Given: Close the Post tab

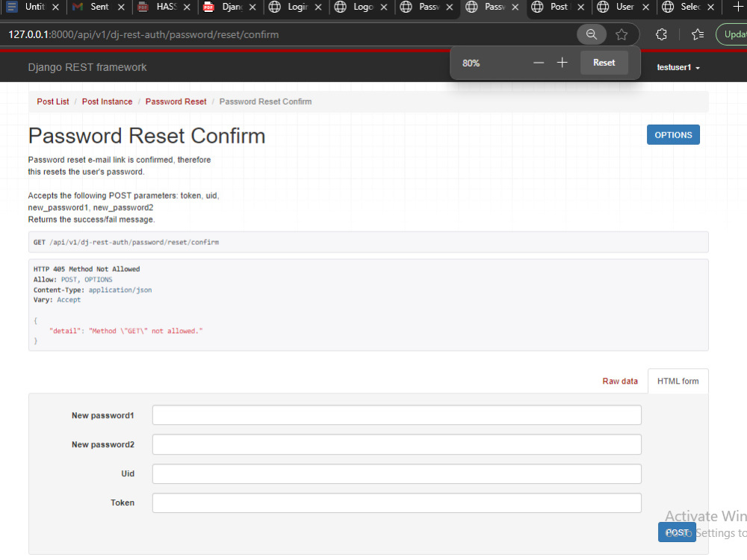Looking at the screenshot, I should click(x=580, y=7).
